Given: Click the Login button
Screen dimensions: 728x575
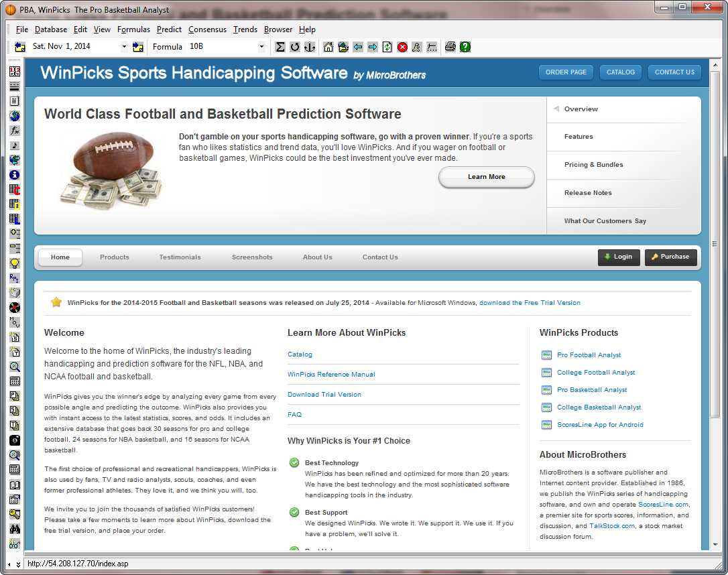Looking at the screenshot, I should click(x=619, y=257).
